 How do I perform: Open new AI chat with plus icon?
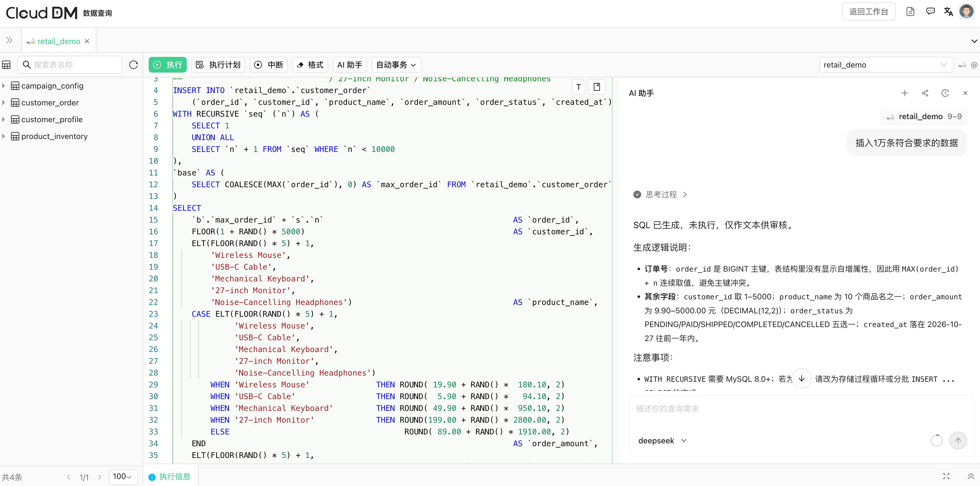click(x=905, y=93)
